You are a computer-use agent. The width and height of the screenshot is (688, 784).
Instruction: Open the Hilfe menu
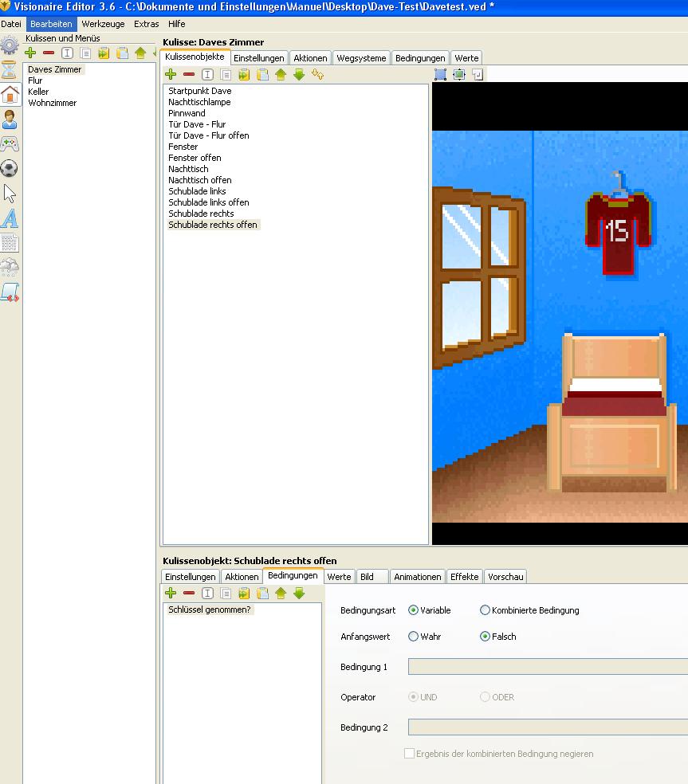point(177,24)
